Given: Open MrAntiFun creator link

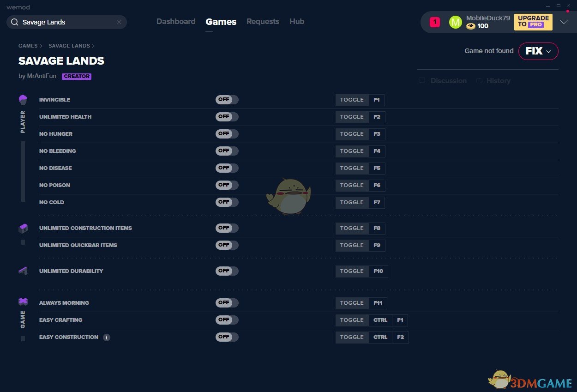Looking at the screenshot, I should [x=42, y=76].
